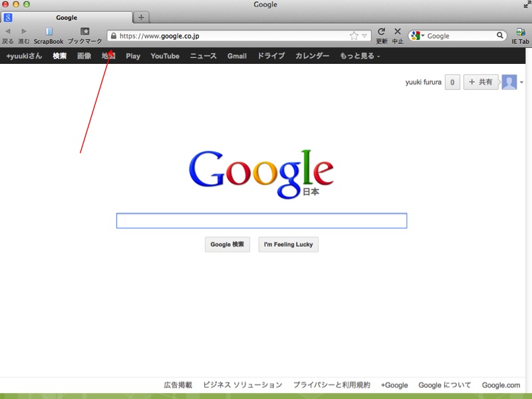Open the +Google footer link
532x399 pixels.
tap(394, 385)
